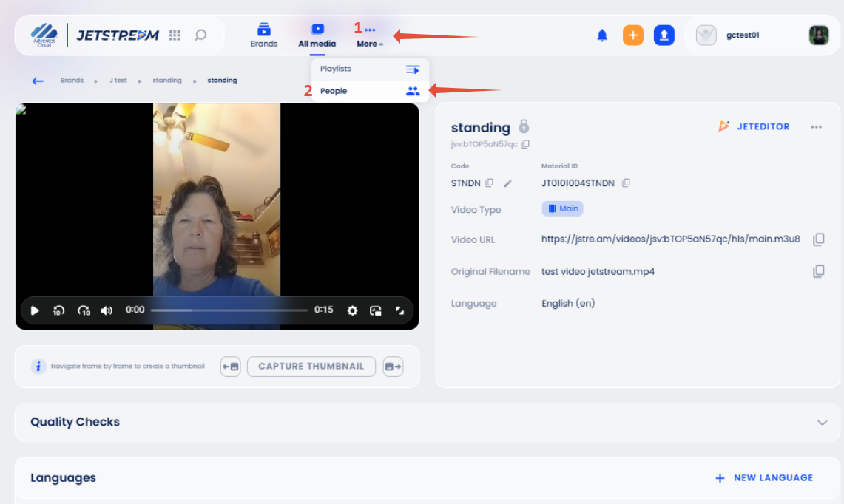Click the search magnifier icon
This screenshot has width=844, height=504.
[200, 35]
